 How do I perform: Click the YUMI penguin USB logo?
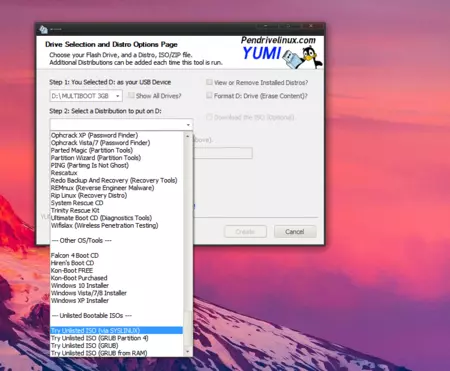302,57
